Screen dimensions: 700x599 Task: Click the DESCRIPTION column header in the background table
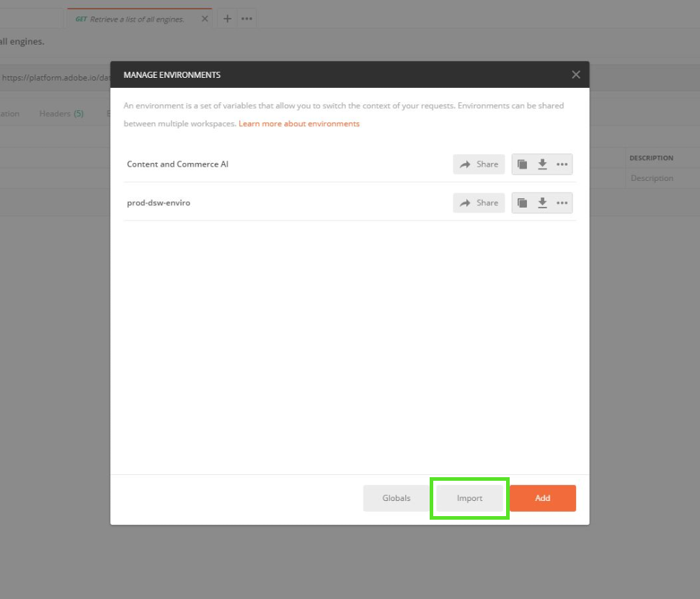click(x=652, y=158)
